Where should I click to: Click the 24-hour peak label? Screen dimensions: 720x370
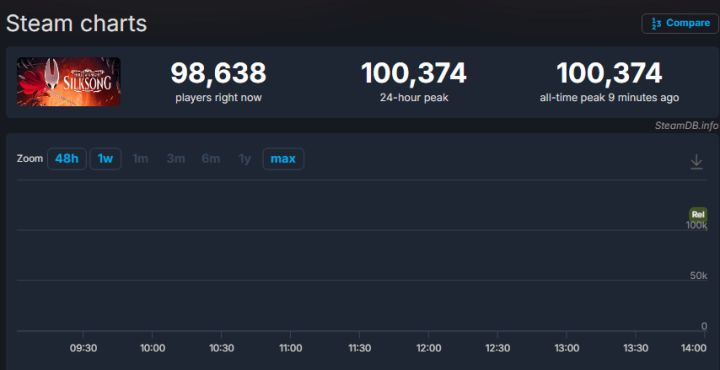414,98
